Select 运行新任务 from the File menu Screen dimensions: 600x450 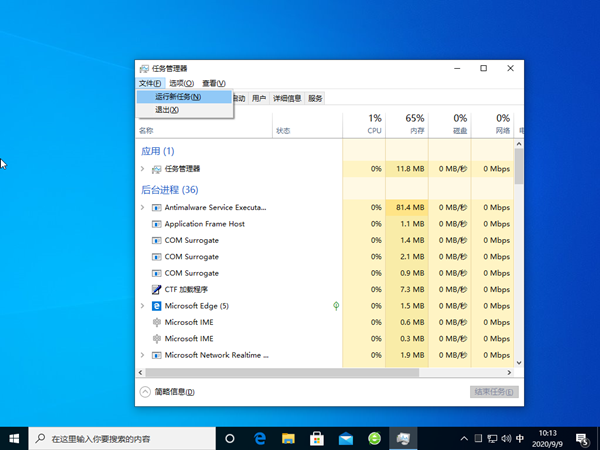(178, 97)
